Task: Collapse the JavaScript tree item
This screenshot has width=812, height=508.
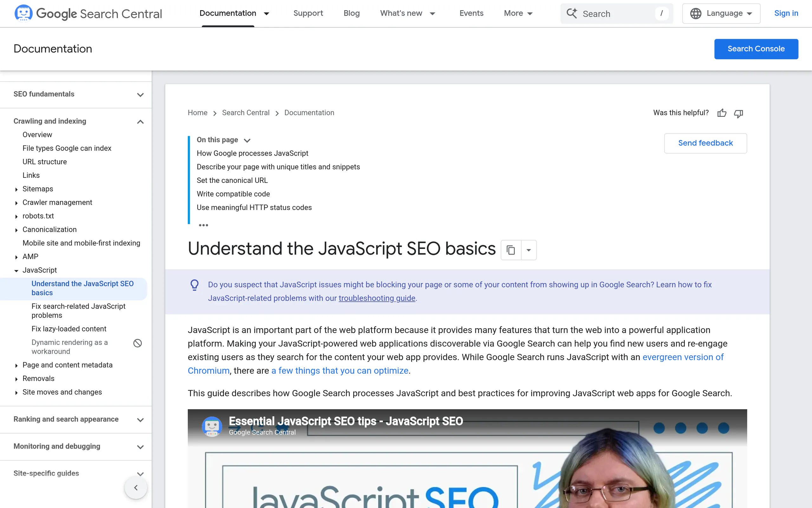Action: coord(16,271)
